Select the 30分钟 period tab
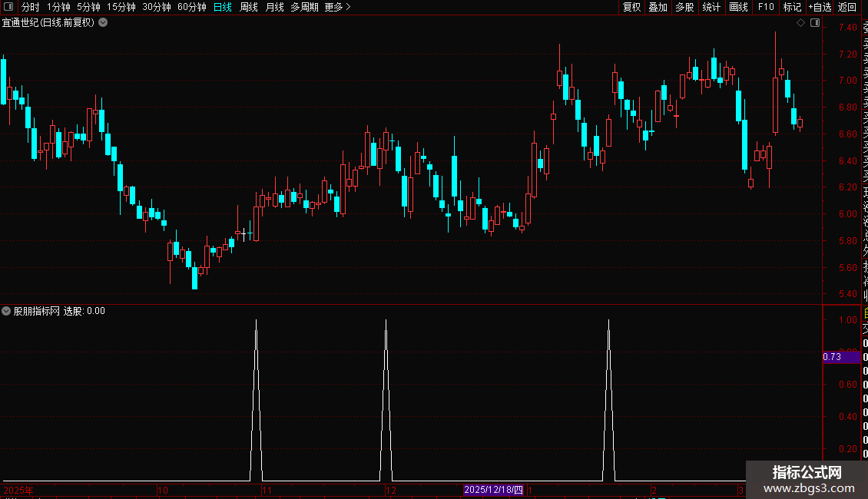 point(157,7)
